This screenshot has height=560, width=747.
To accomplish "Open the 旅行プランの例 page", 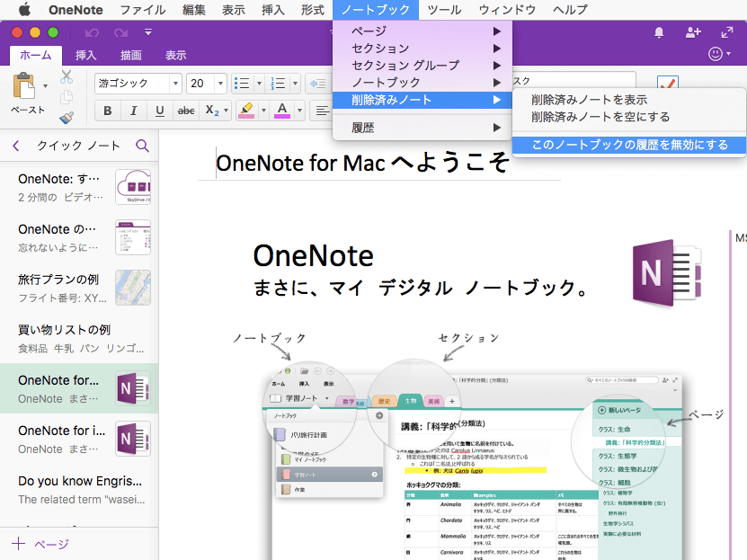I will coord(79,288).
